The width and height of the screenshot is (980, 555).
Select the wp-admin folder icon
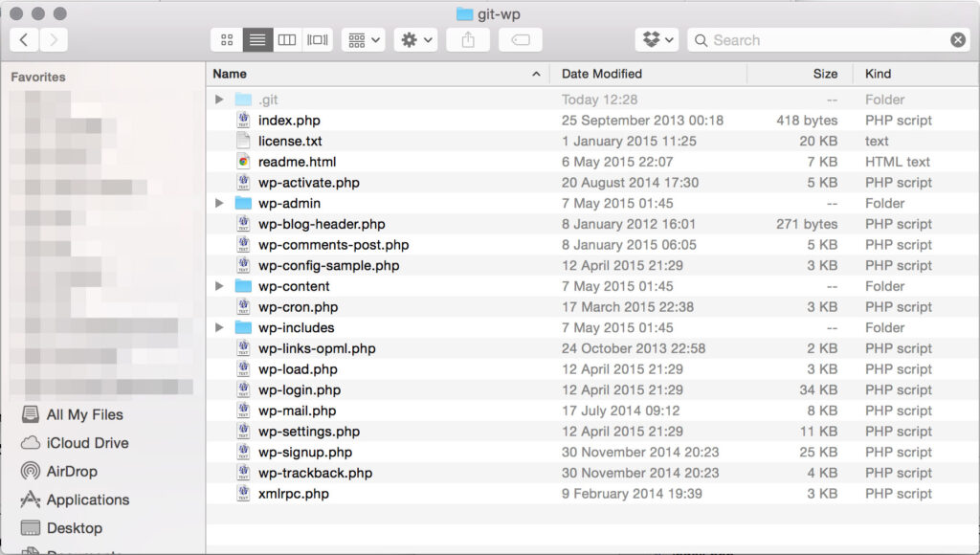[243, 203]
